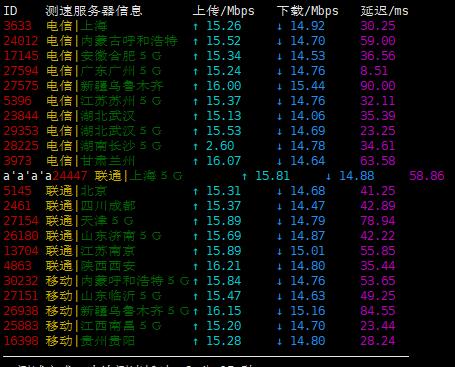Click server ID 2461
The height and width of the screenshot is (367, 455).
pos(17,206)
